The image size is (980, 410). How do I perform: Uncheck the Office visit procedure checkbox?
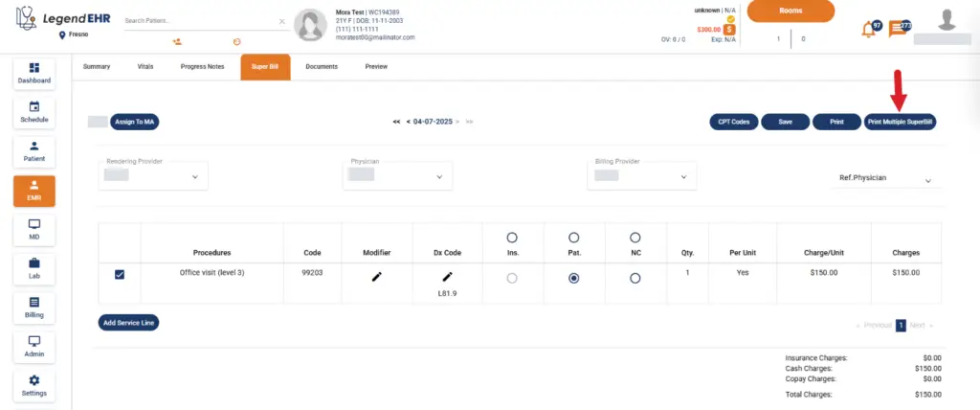120,275
